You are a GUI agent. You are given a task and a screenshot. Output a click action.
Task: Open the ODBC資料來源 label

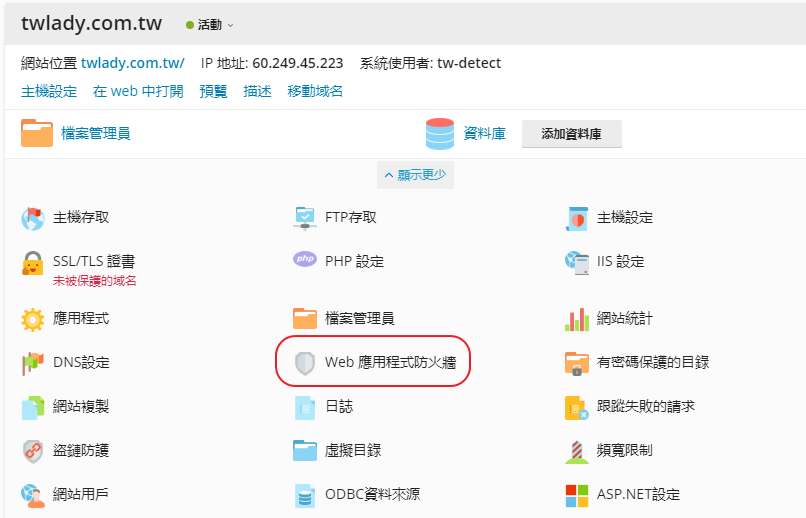click(373, 494)
